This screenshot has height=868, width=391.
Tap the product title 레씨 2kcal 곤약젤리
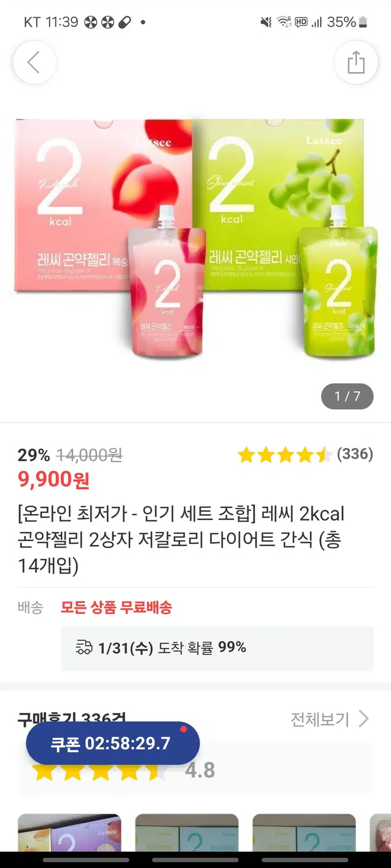coord(181,539)
